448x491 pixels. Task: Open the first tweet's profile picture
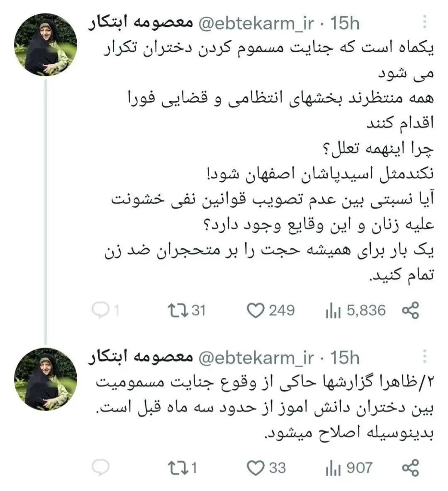pos(46,45)
